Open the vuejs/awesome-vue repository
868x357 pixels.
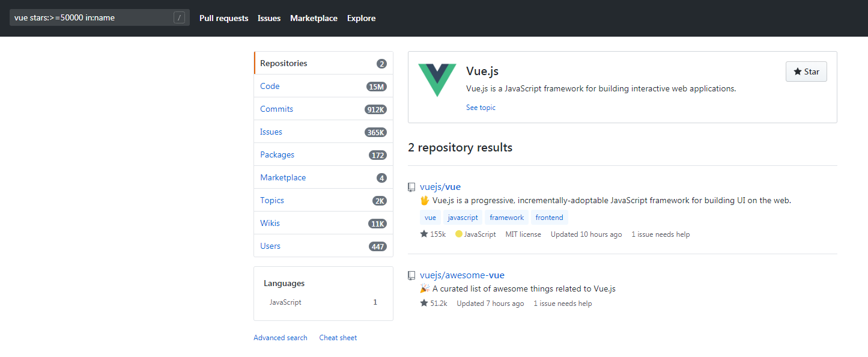pyautogui.click(x=462, y=275)
